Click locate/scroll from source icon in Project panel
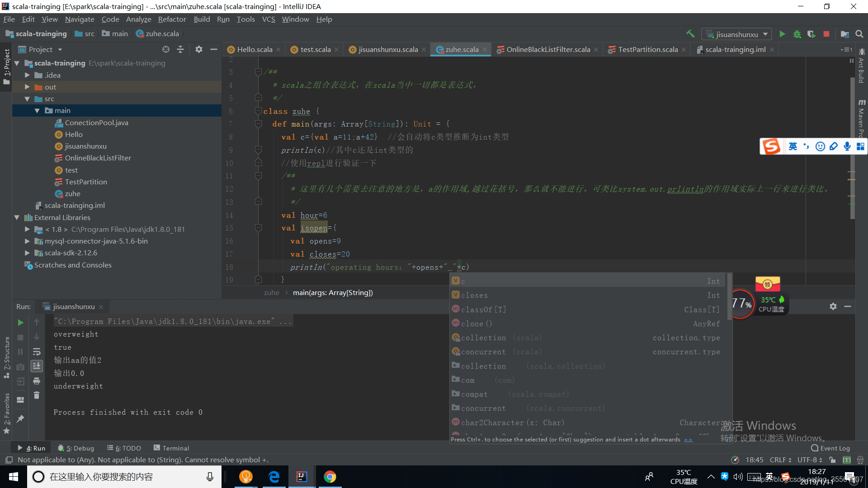Viewport: 868px width, 488px height. coord(166,49)
